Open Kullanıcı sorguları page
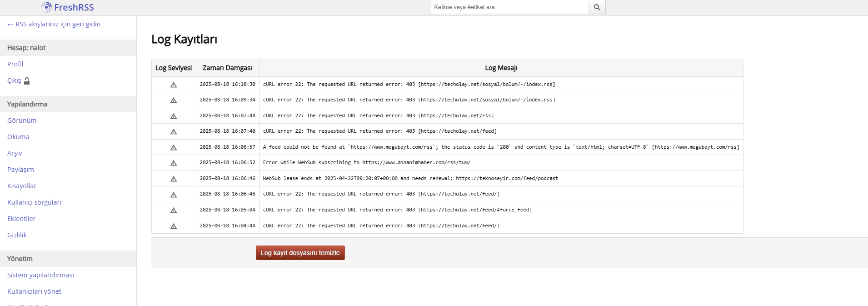Image resolution: width=868 pixels, height=306 pixels. click(x=34, y=202)
